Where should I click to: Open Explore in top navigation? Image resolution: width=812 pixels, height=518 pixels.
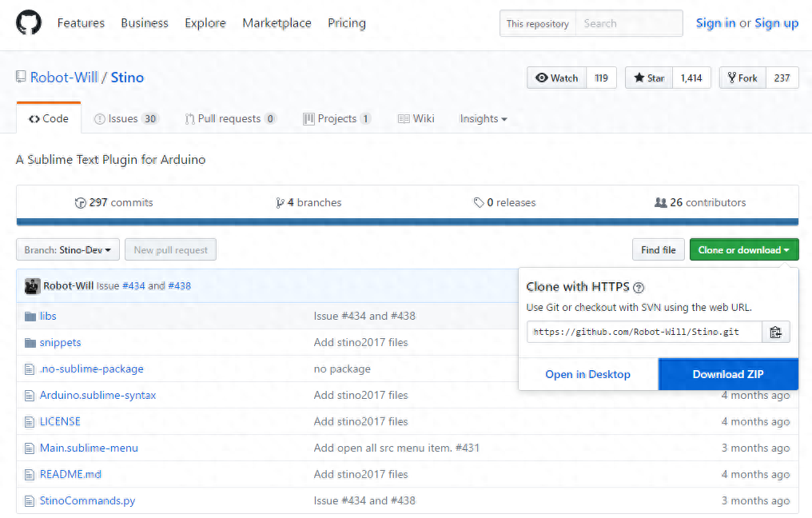tap(205, 23)
